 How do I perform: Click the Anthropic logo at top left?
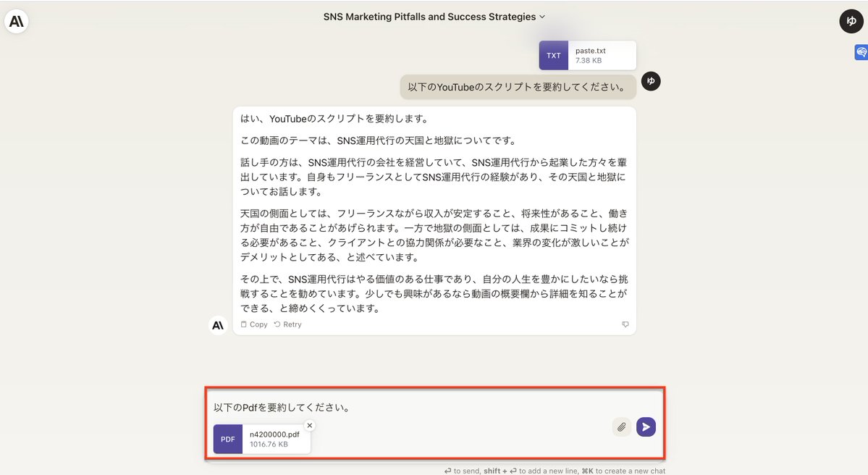pyautogui.click(x=17, y=22)
